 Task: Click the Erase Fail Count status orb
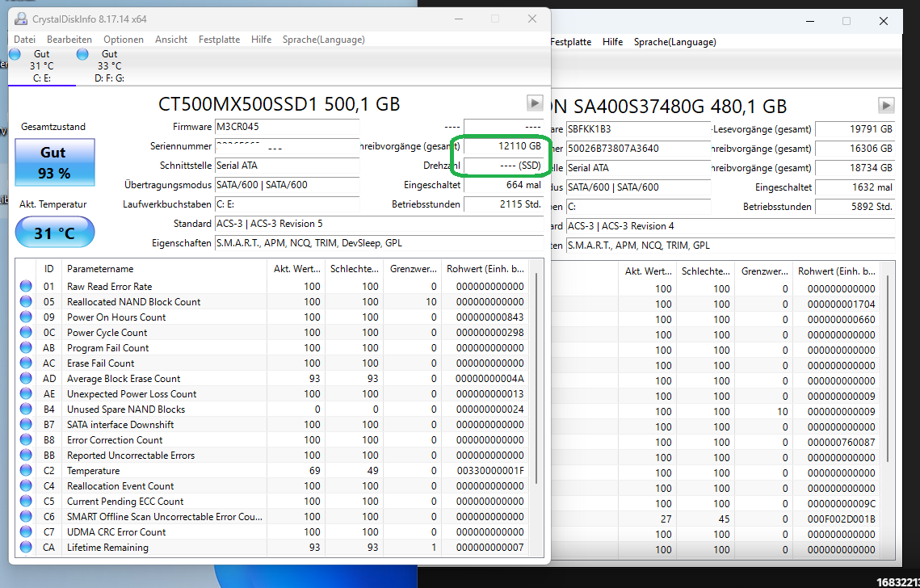coord(26,363)
